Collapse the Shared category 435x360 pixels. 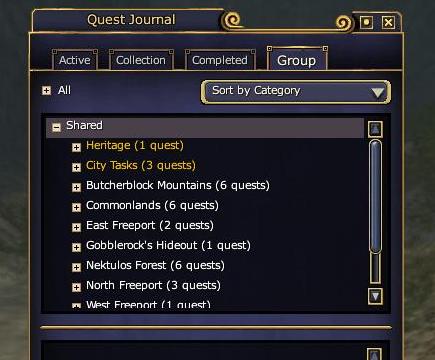point(56,127)
